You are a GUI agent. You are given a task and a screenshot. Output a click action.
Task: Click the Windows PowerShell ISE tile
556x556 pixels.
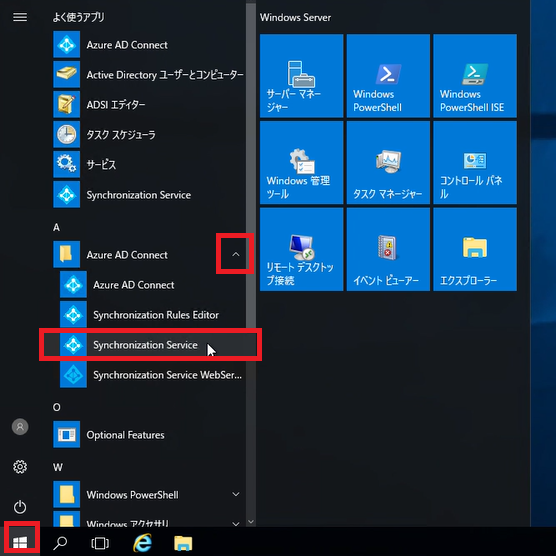475,76
